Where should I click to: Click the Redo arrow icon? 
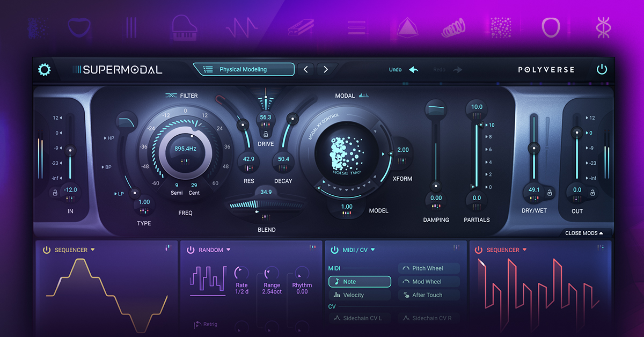point(457,70)
